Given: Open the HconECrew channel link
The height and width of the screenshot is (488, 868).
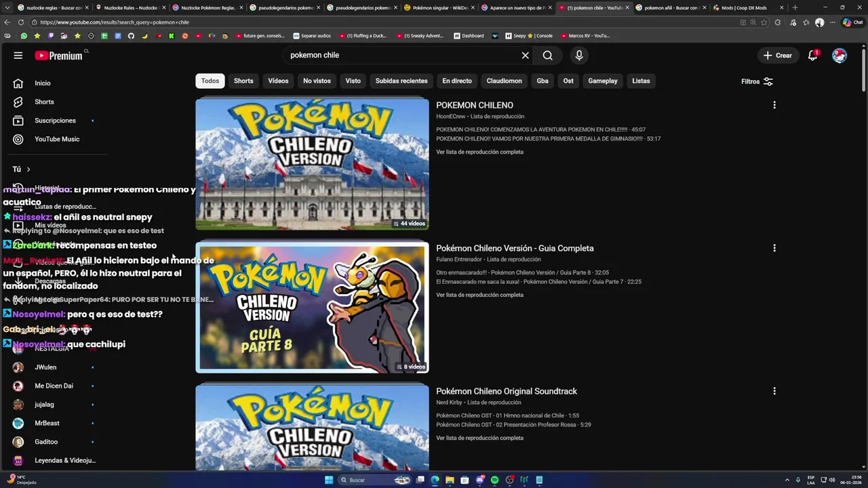Looking at the screenshot, I should point(450,117).
